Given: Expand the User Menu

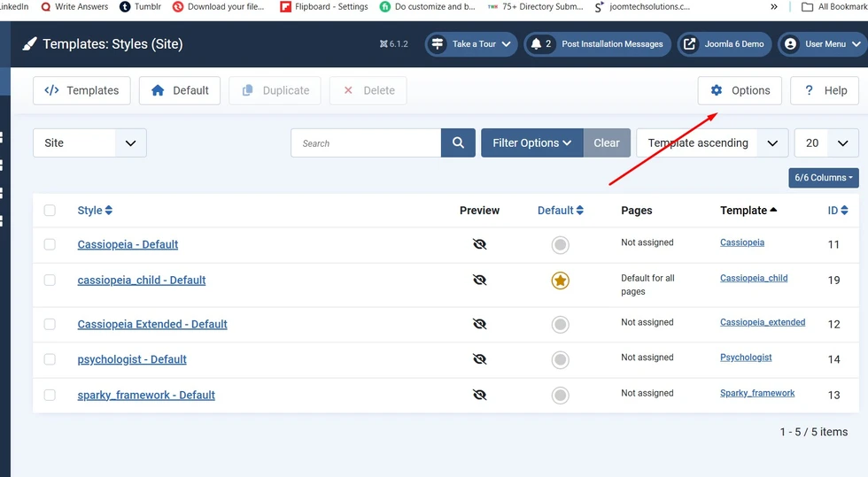Looking at the screenshot, I should point(823,43).
